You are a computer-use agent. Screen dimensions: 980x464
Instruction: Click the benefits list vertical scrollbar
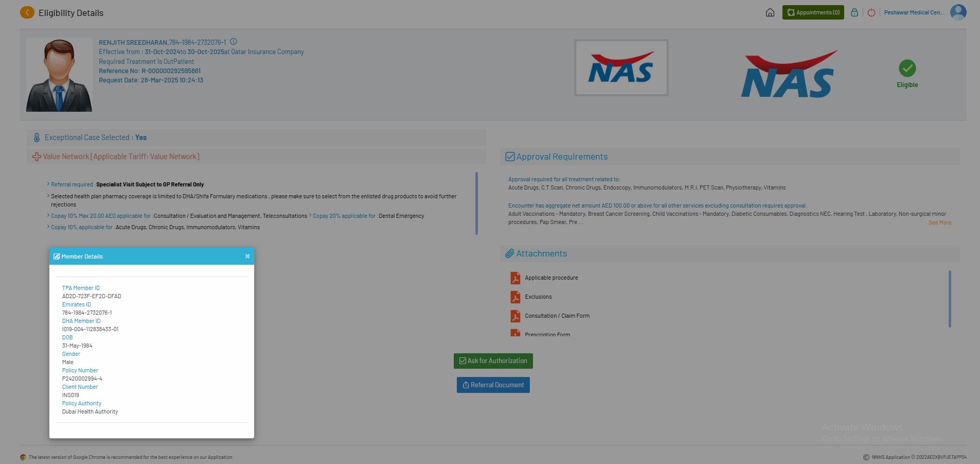(x=476, y=203)
